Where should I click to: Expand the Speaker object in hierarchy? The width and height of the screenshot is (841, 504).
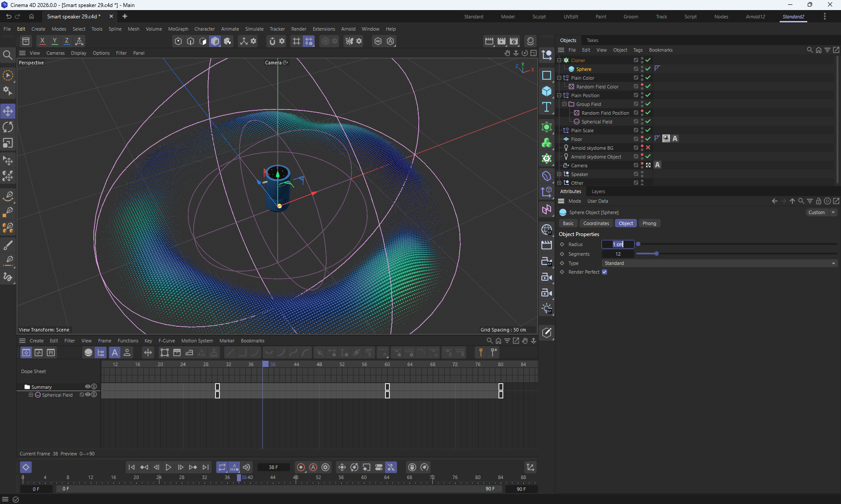[x=559, y=174]
